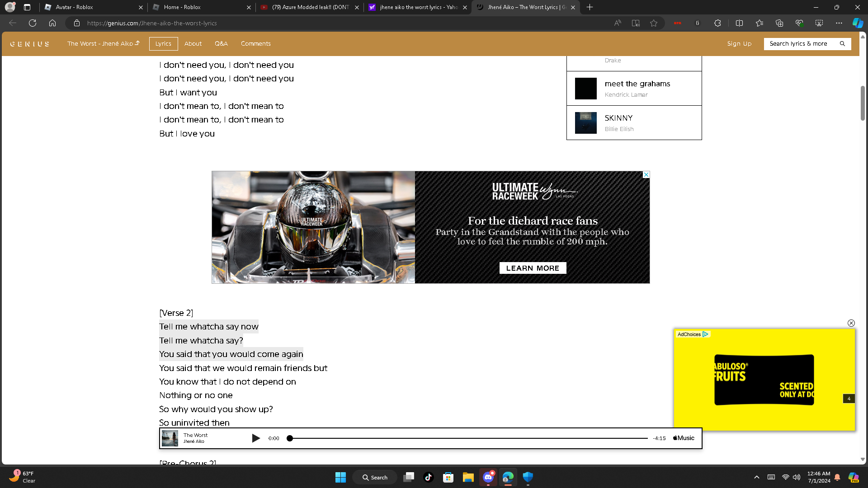Open split screen view

(x=740, y=23)
